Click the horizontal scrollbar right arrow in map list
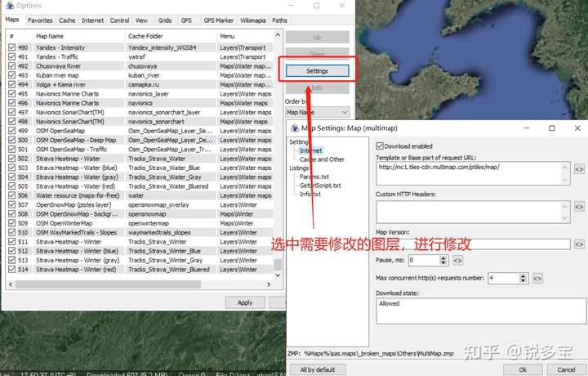The width and height of the screenshot is (588, 376). pos(269,284)
